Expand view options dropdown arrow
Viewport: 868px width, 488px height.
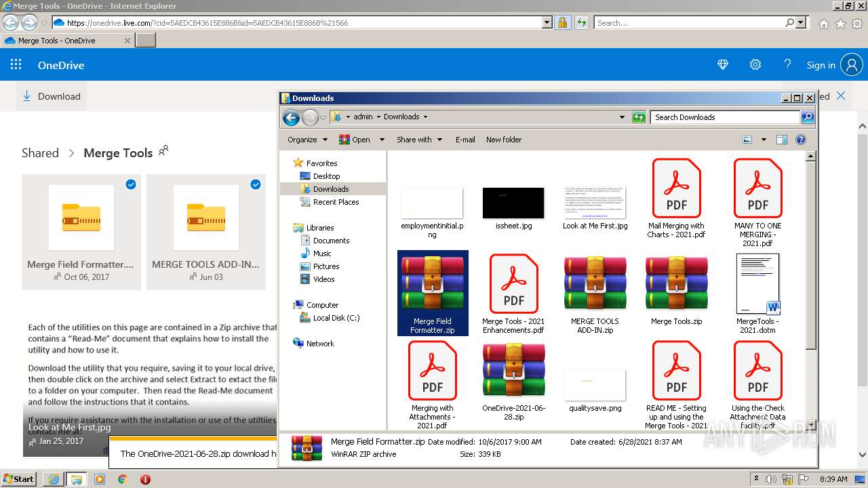[764, 140]
